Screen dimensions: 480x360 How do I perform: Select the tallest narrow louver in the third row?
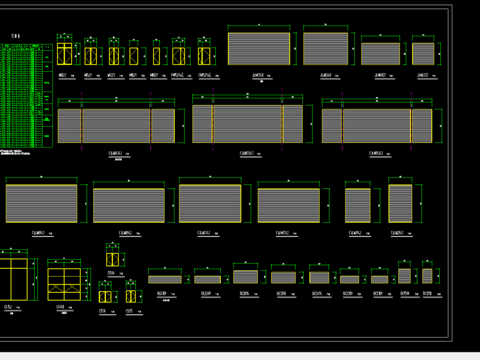400,203
